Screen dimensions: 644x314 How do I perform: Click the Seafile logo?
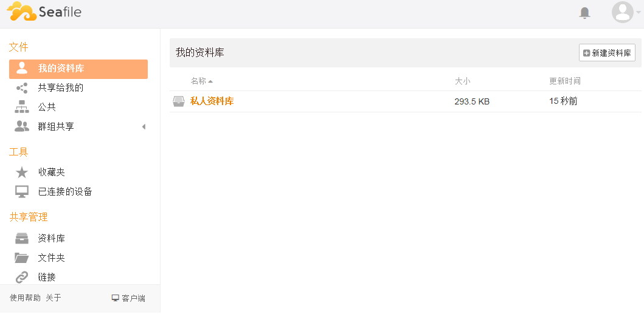(44, 12)
